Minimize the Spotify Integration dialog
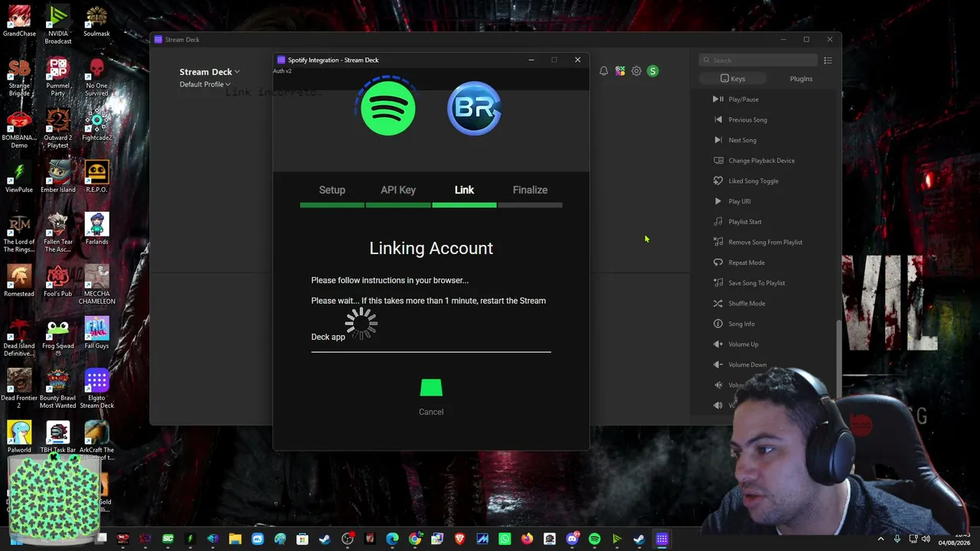This screenshot has height=551, width=980. pyautogui.click(x=531, y=60)
